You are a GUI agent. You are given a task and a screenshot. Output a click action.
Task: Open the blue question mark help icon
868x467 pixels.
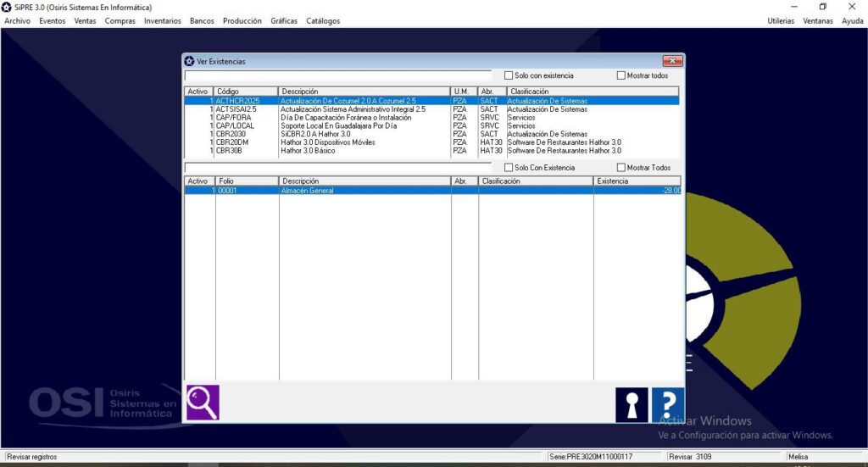pyautogui.click(x=668, y=405)
